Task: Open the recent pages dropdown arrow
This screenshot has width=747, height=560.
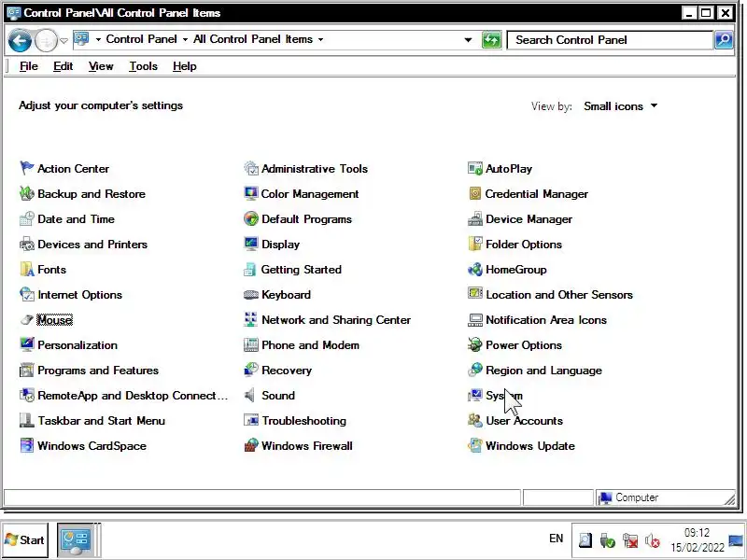Action: 64,41
